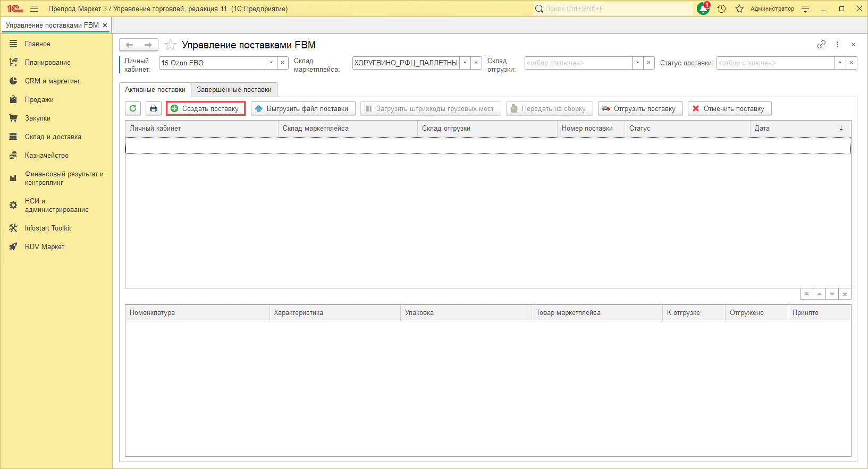
Task: Click the Статус поставки input field
Action: click(x=776, y=63)
